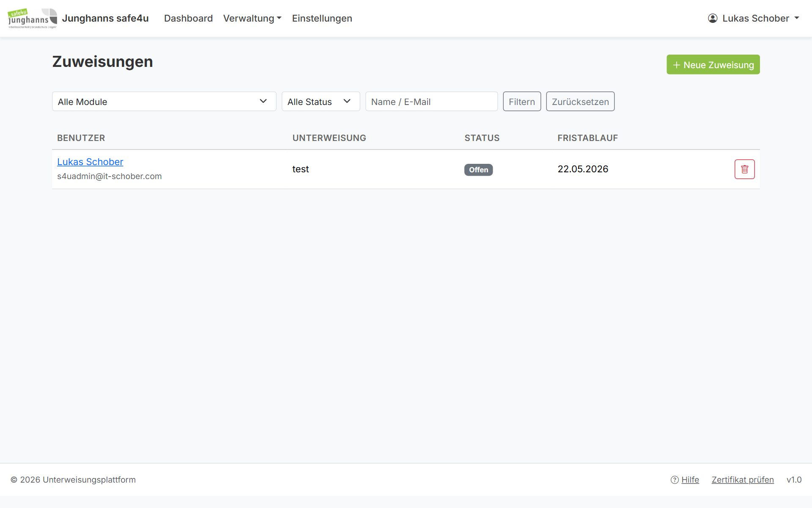This screenshot has height=508, width=812.
Task: Open the Alle Status dropdown
Action: tap(321, 102)
